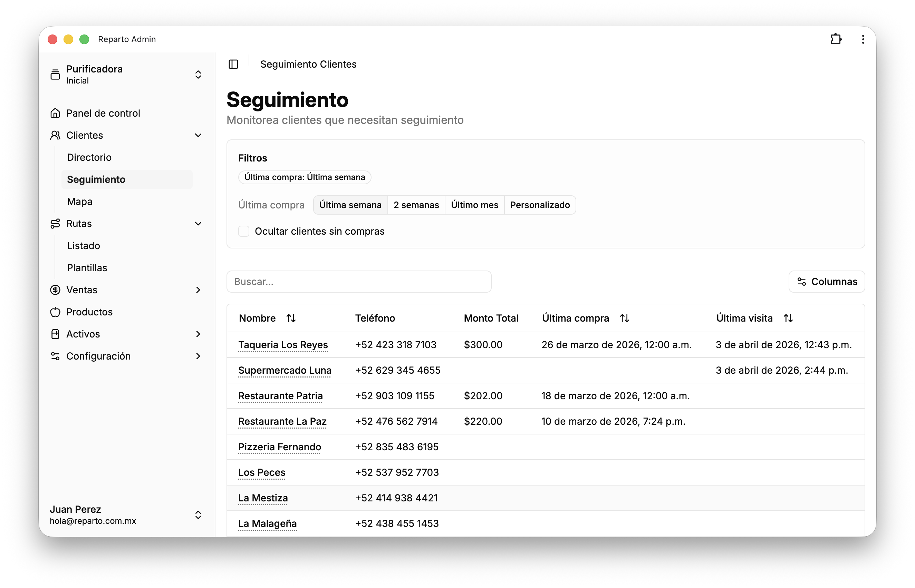
Task: Click phone +52 438 455 1453
Action: coord(397,523)
